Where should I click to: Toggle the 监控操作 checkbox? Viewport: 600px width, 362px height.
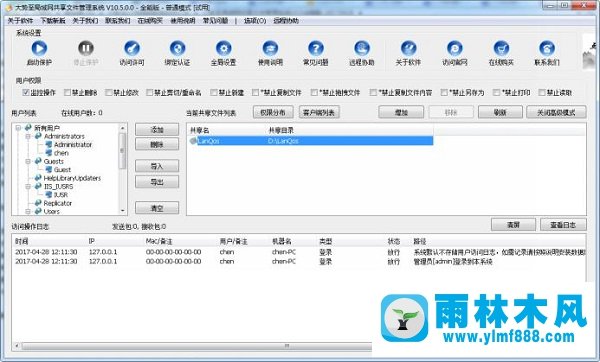pyautogui.click(x=26, y=92)
